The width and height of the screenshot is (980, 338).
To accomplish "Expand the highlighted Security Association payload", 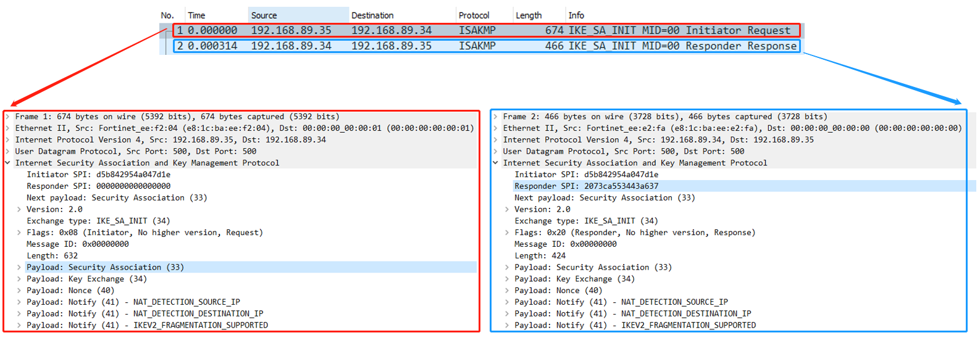I will click(19, 268).
